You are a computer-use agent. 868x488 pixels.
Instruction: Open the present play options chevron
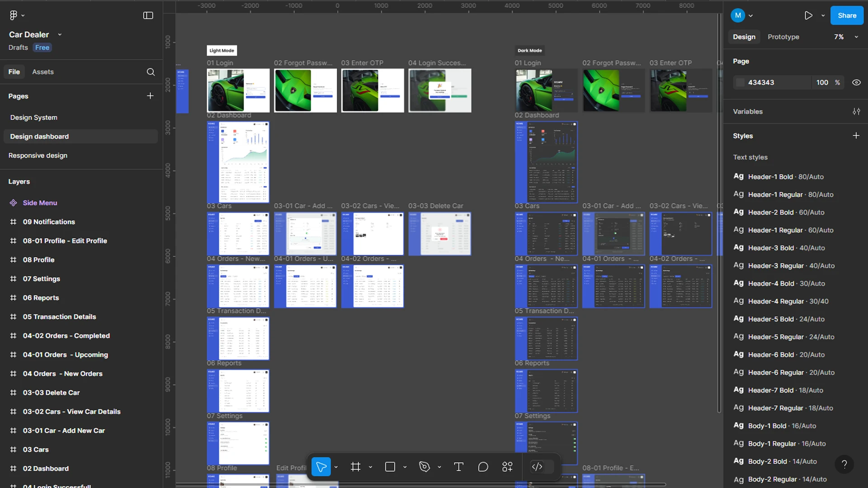823,15
